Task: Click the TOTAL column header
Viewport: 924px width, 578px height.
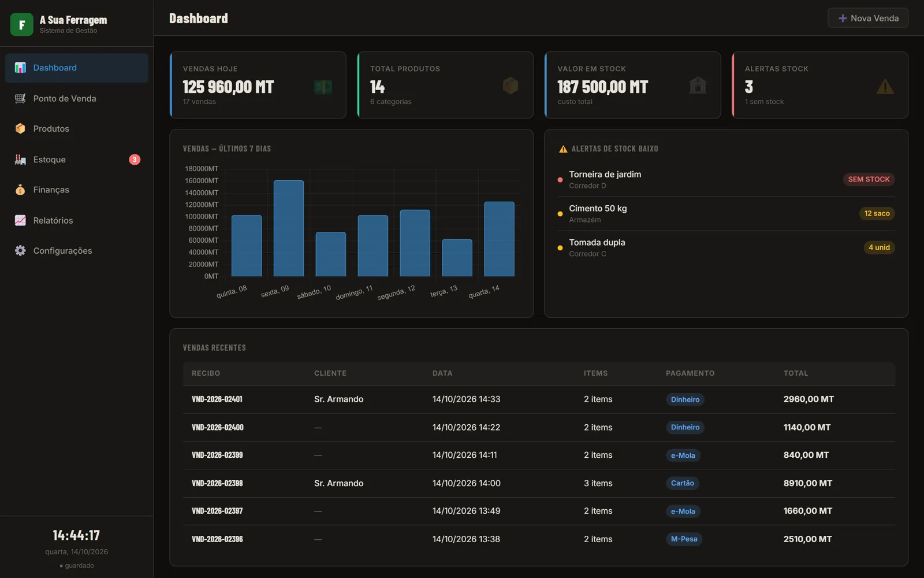Action: (796, 373)
